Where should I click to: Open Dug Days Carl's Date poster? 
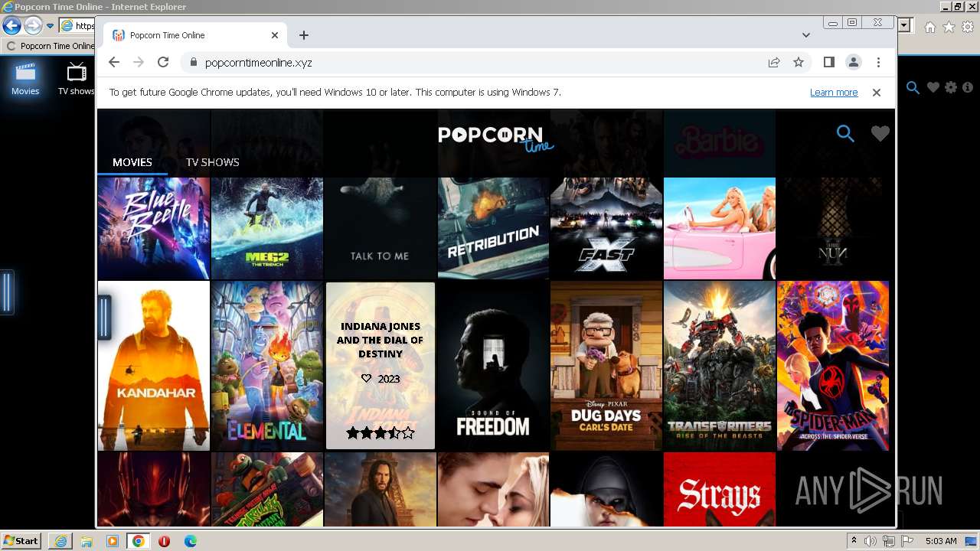606,366
